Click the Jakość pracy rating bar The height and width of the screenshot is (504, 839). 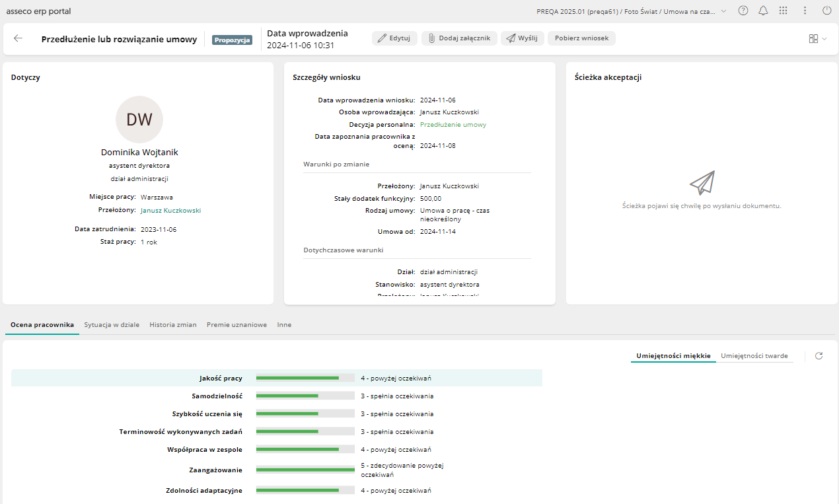(x=305, y=378)
